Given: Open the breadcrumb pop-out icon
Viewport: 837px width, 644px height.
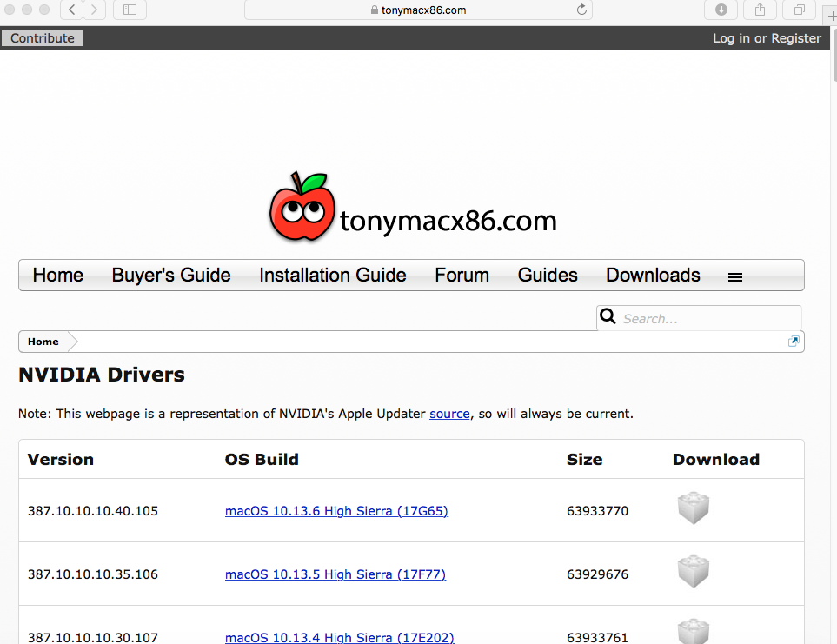Looking at the screenshot, I should click(x=794, y=342).
